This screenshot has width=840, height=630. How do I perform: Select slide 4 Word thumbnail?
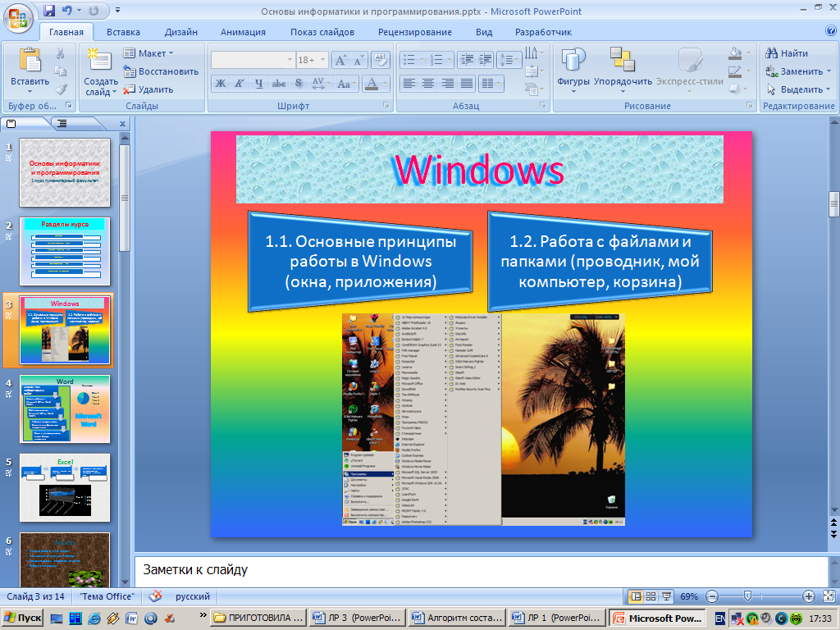[65, 409]
